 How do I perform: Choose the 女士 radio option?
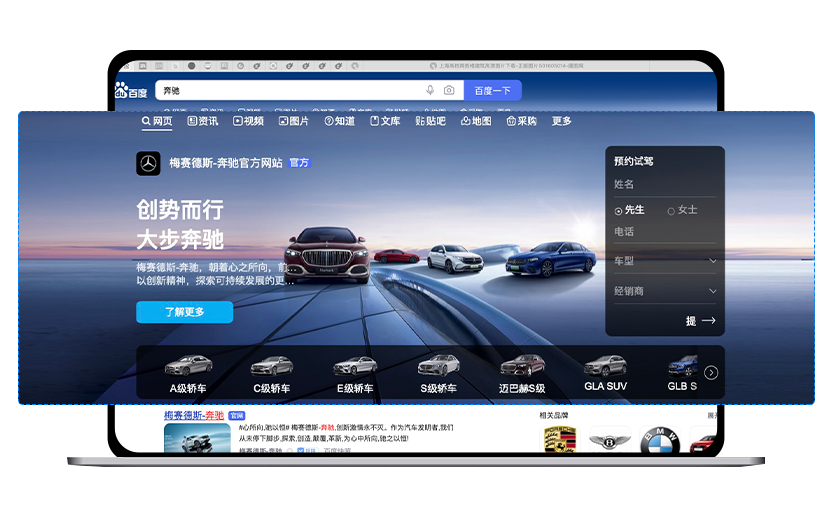point(671,211)
